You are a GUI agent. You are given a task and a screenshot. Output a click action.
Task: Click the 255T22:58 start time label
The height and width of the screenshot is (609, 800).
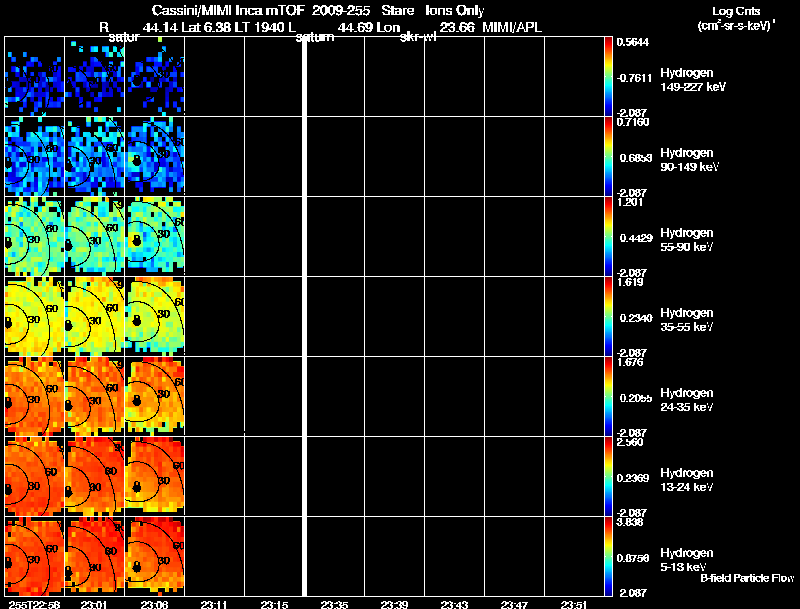[32, 603]
